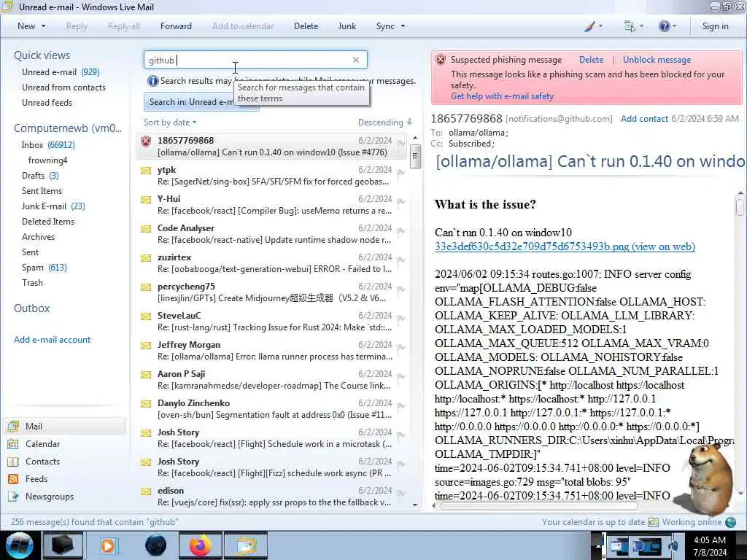
Task: Open the Trash folder
Action: (32, 282)
